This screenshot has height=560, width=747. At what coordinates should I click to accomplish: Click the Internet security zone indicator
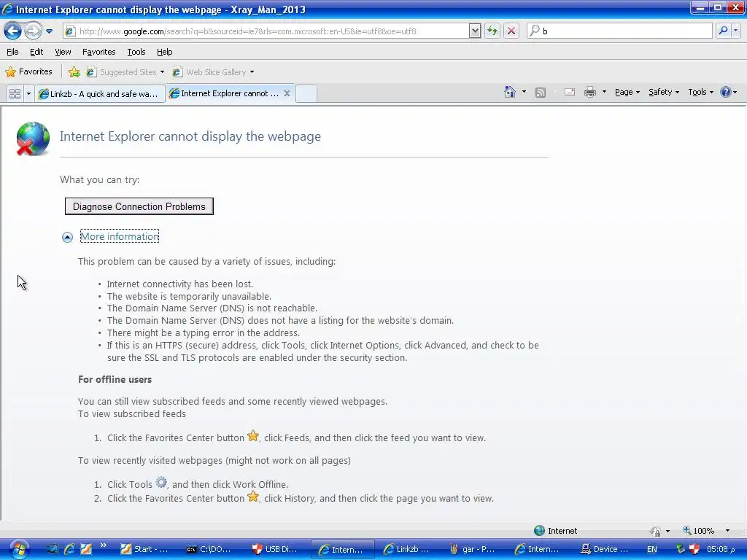(x=555, y=531)
